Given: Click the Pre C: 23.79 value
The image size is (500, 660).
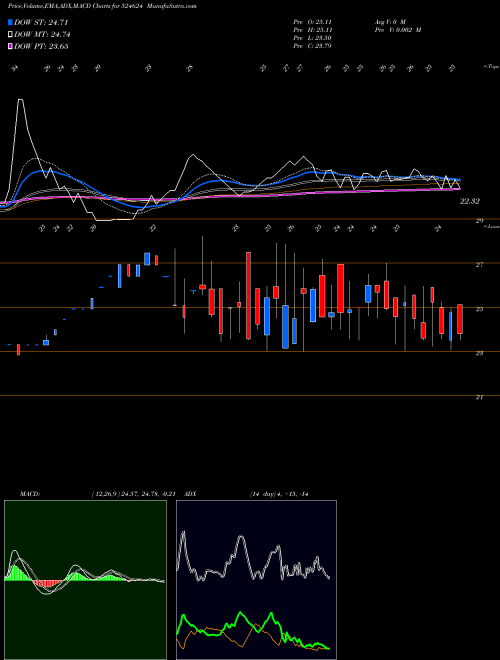Looking at the screenshot, I should tap(312, 46).
